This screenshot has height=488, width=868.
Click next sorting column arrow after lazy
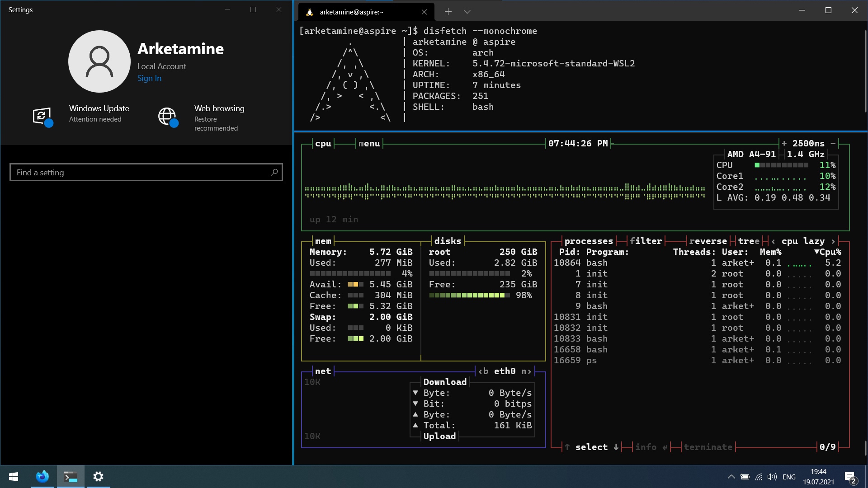point(833,241)
